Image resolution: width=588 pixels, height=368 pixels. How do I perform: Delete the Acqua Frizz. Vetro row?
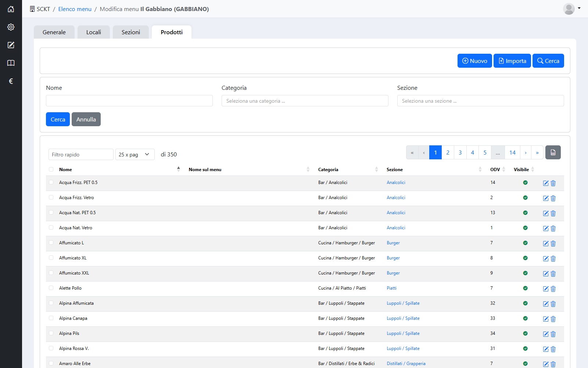tap(553, 198)
